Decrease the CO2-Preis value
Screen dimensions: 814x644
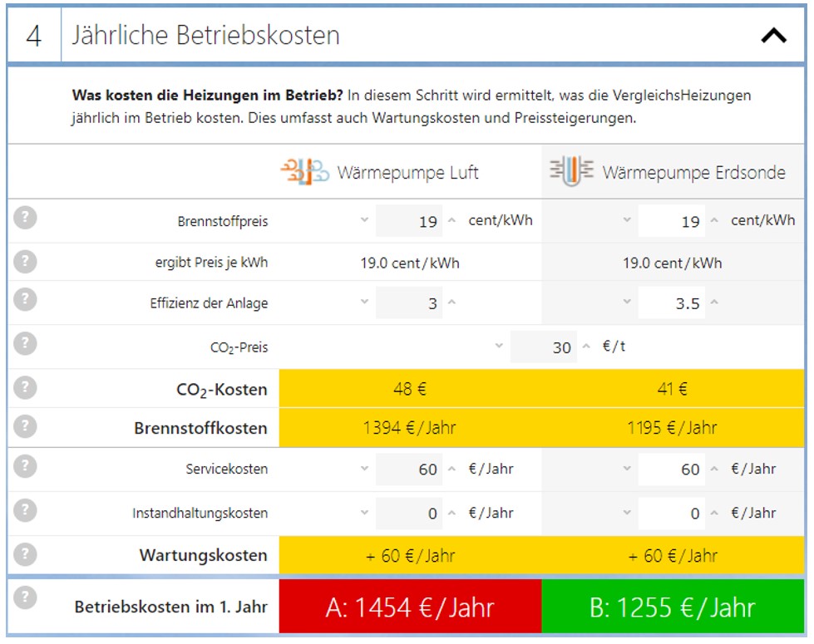[x=498, y=346]
